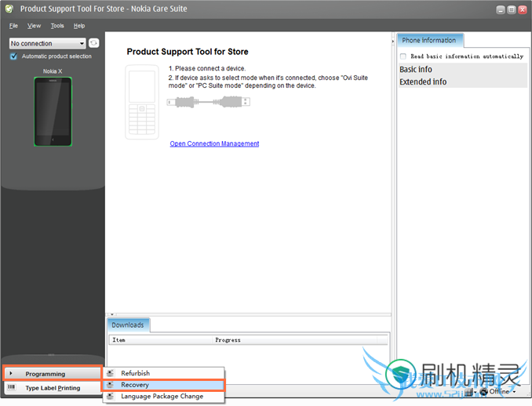This screenshot has width=532, height=406.
Task: Open the File menu
Action: 13,26
